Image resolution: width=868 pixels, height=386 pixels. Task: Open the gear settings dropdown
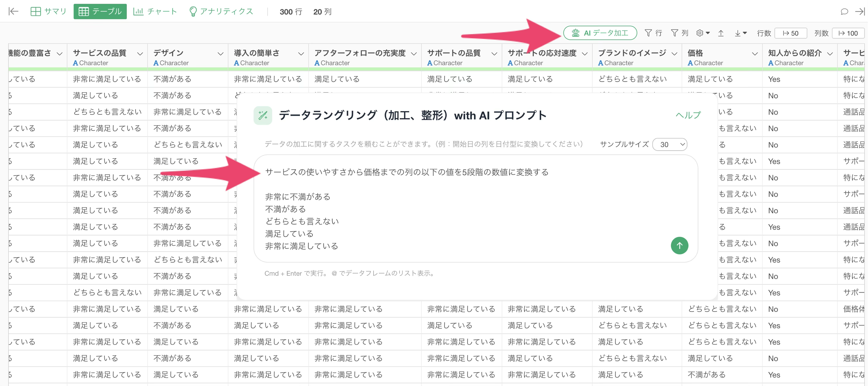point(703,33)
